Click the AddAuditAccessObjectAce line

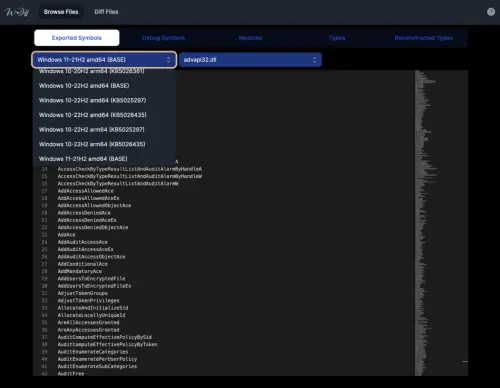click(x=91, y=257)
